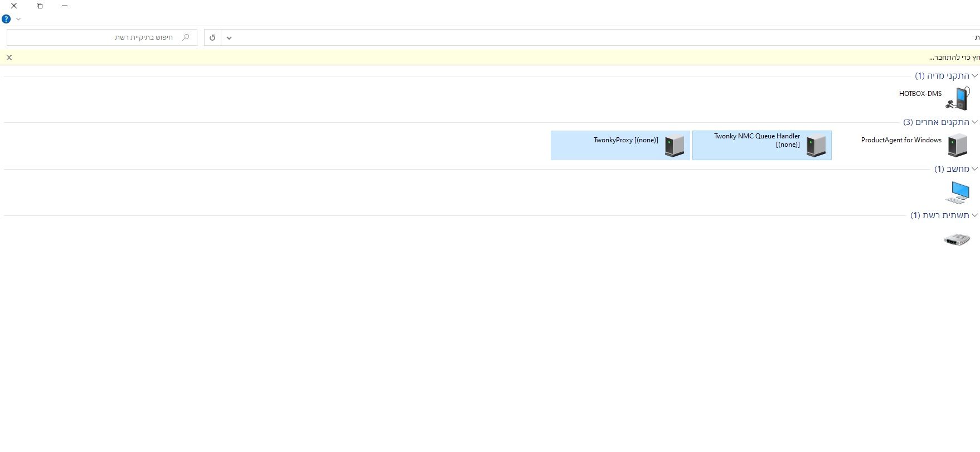
Task: Collapse the מחשב group
Action: coord(974,169)
